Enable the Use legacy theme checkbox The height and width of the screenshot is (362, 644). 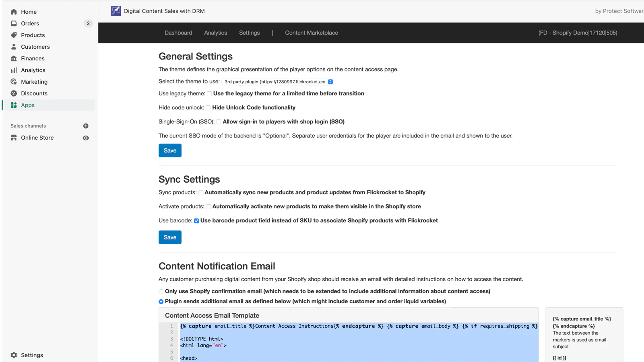coord(209,94)
